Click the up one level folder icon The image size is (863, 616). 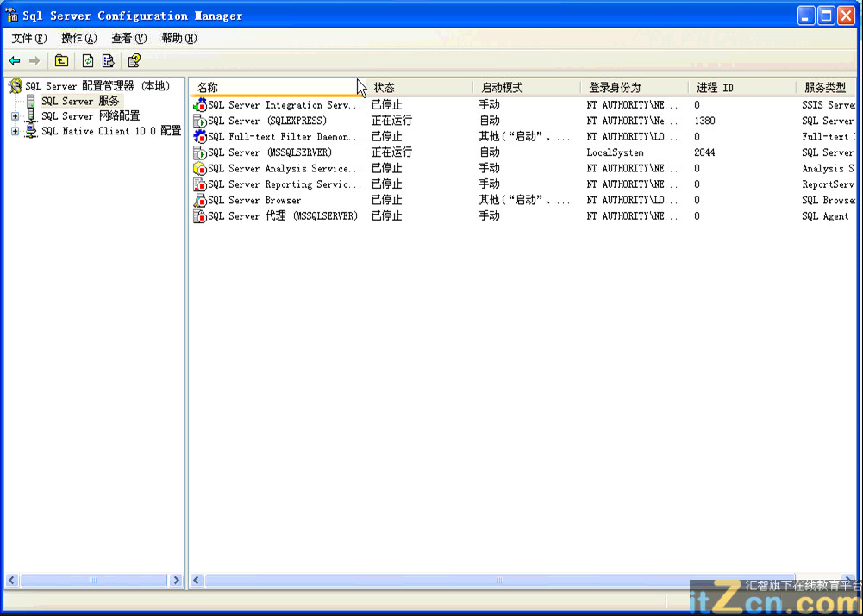click(61, 60)
